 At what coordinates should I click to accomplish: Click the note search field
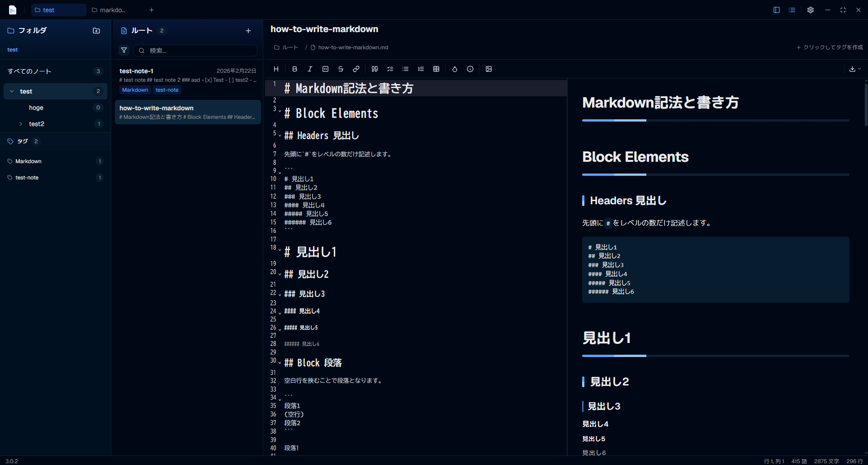point(195,51)
